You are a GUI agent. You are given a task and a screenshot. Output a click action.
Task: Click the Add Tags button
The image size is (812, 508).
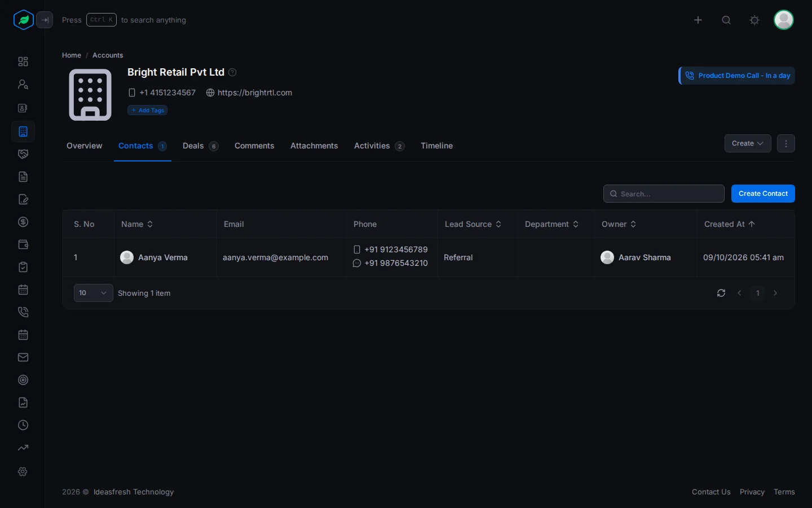(148, 110)
